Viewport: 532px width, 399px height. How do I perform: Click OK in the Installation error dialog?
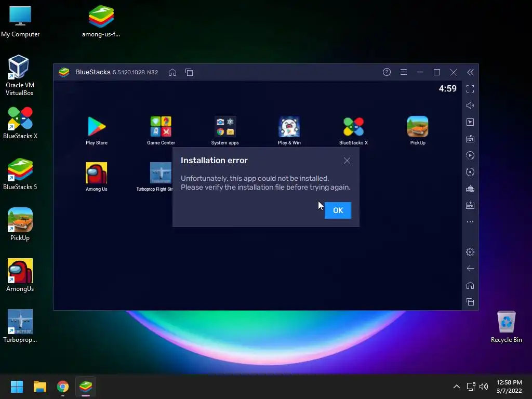(338, 210)
